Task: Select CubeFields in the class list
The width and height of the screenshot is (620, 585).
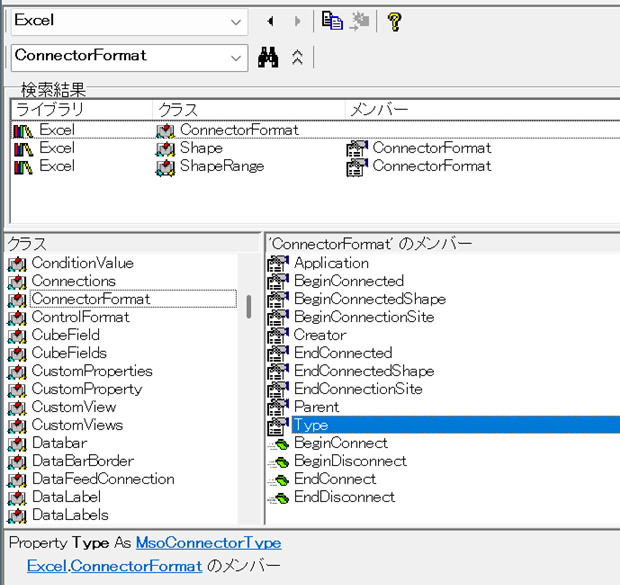Action: (69, 353)
